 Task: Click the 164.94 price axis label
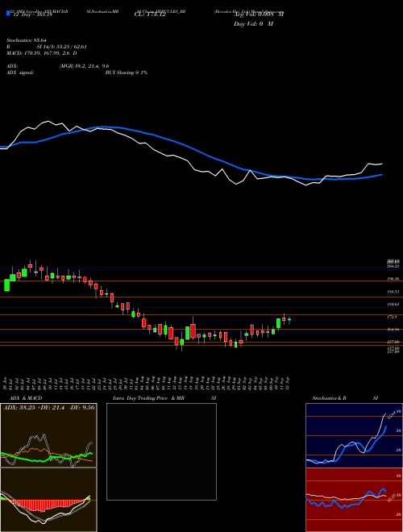pyautogui.click(x=393, y=330)
